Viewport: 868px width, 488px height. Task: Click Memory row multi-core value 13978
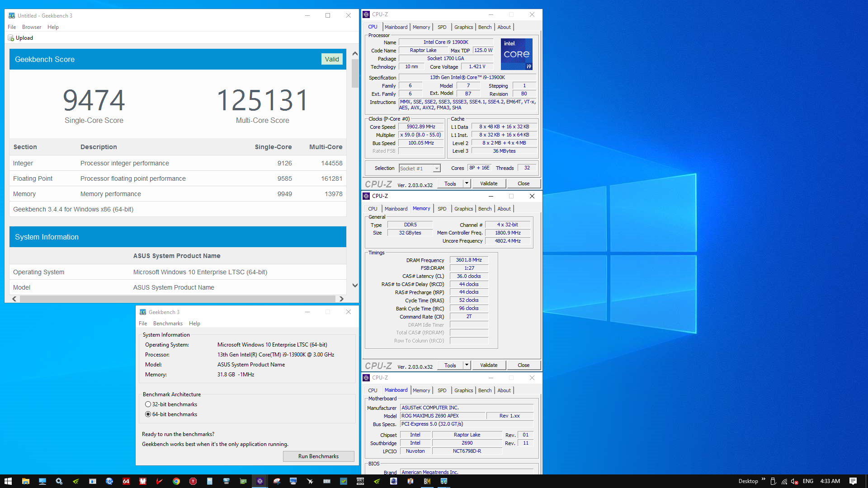pos(334,194)
